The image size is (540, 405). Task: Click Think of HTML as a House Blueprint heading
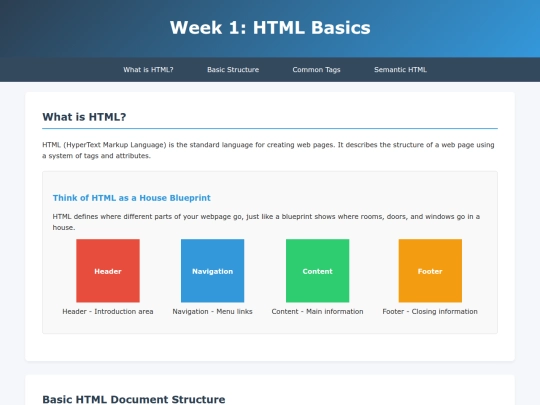point(132,198)
